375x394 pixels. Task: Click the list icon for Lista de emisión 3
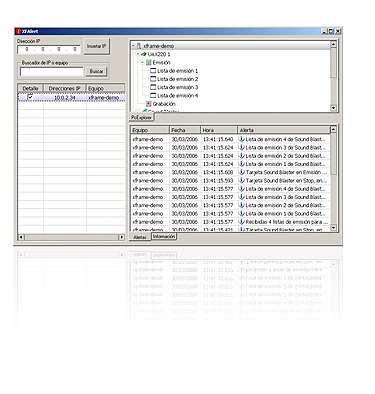coord(153,87)
